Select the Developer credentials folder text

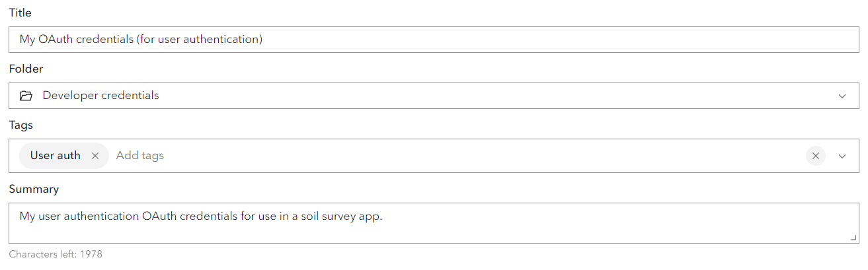(100, 96)
